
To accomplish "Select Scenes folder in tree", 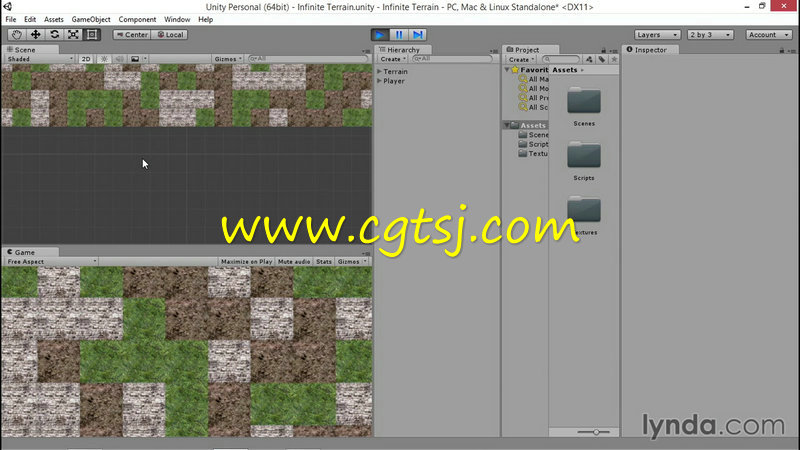I will (x=534, y=135).
